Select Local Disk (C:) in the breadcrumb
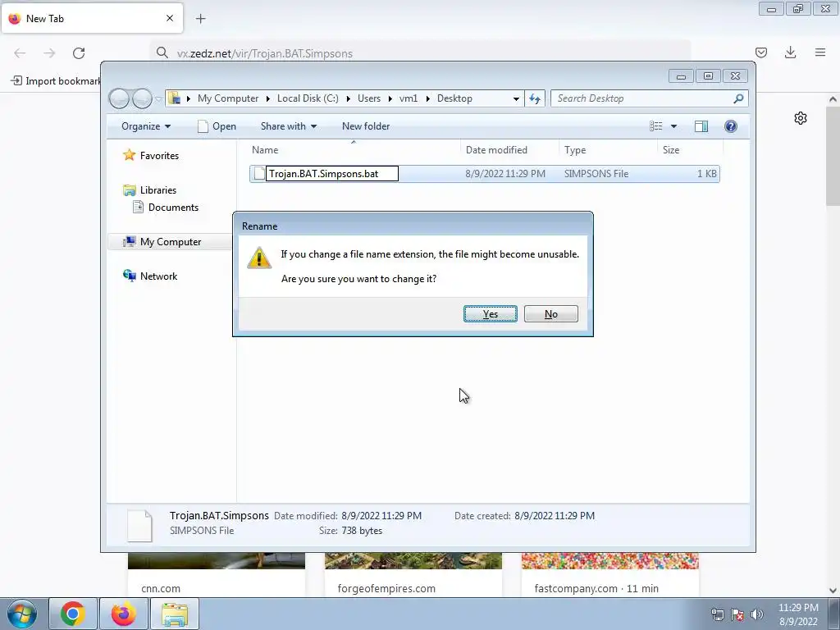 point(308,98)
